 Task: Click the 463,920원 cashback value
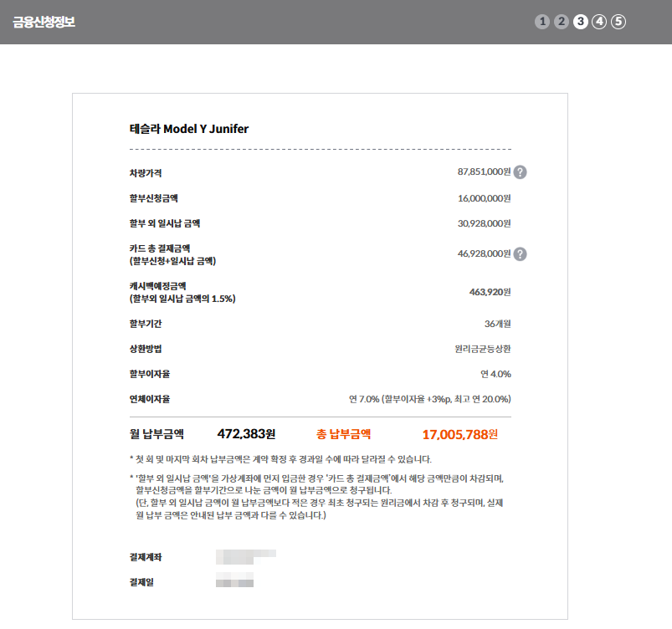490,292
